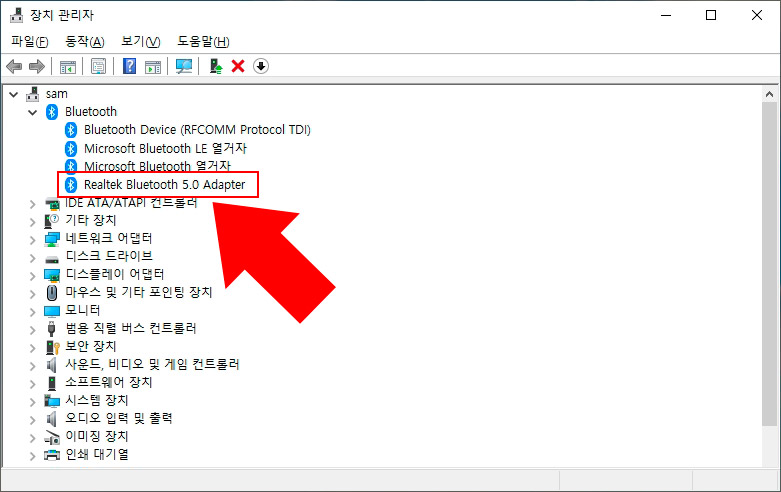Select the 이미징 장치 label

[x=97, y=436]
